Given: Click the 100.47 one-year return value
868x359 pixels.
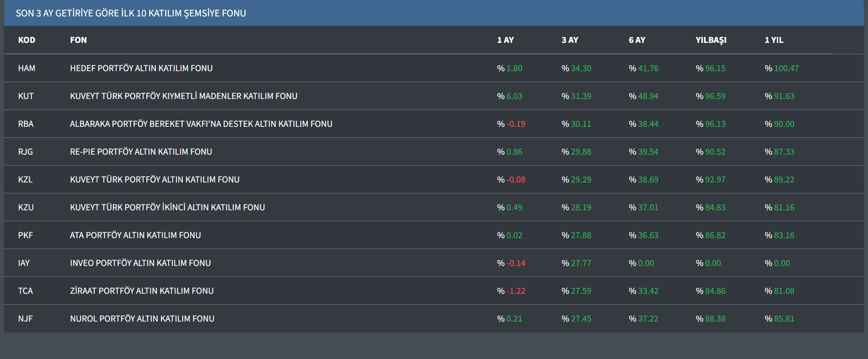Looking at the screenshot, I should [786, 68].
